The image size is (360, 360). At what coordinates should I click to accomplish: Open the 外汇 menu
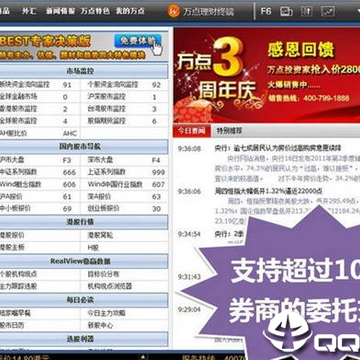pos(29,11)
